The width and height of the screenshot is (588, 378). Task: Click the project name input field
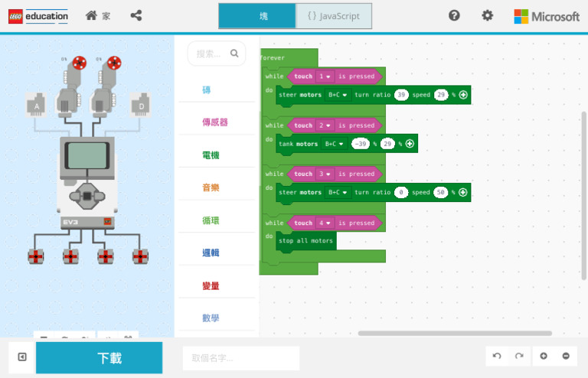[240, 358]
